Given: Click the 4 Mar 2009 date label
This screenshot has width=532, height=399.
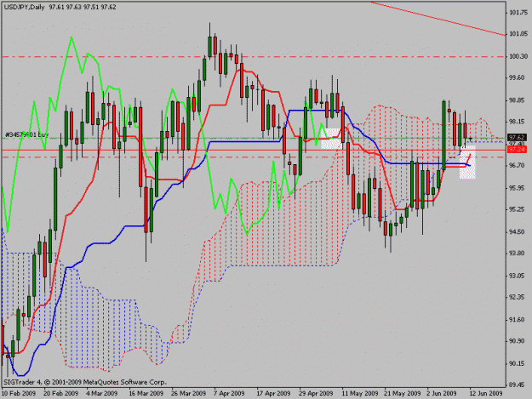Looking at the screenshot, I should click(102, 394).
